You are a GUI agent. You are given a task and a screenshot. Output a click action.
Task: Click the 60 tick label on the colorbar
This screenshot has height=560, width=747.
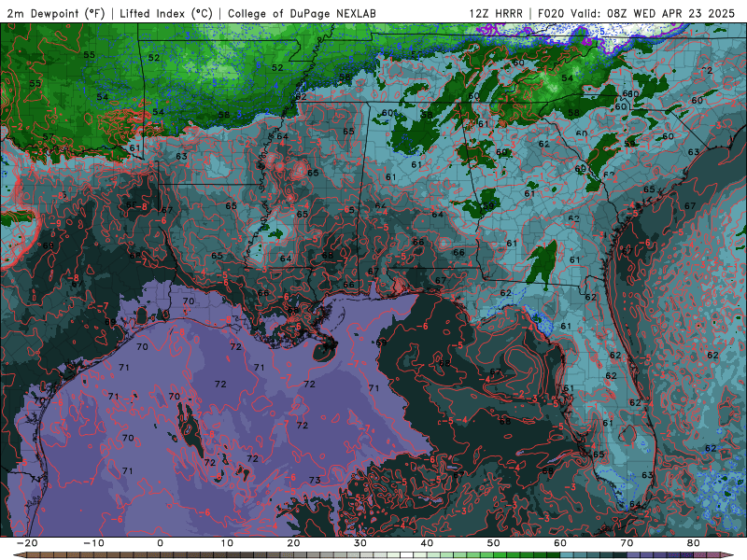pos(560,543)
